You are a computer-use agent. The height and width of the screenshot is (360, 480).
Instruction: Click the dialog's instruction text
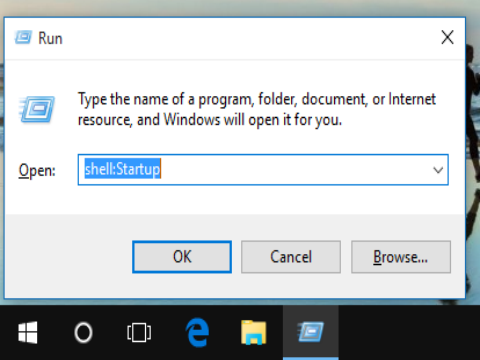point(257,109)
